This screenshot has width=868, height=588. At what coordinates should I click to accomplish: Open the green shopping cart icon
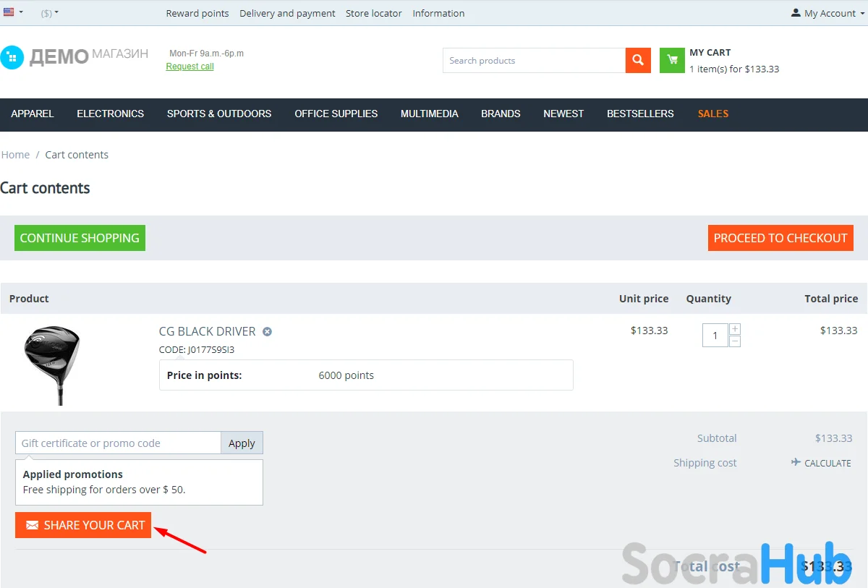click(672, 61)
